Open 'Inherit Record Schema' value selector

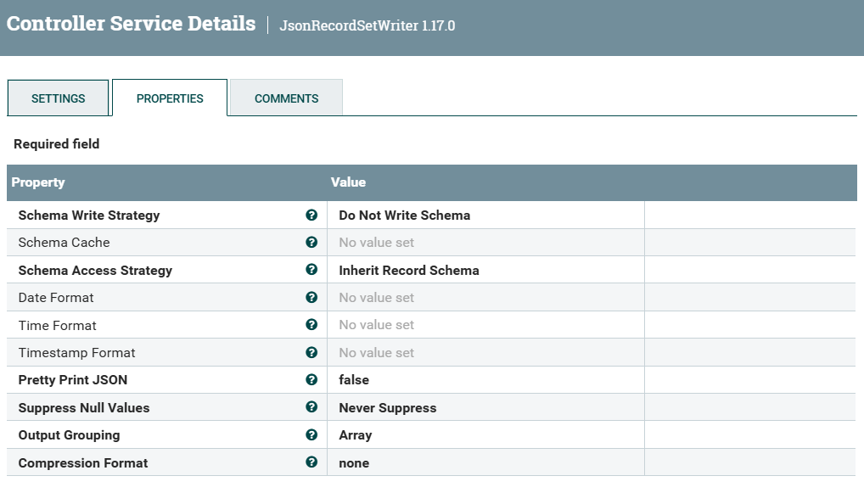click(408, 271)
